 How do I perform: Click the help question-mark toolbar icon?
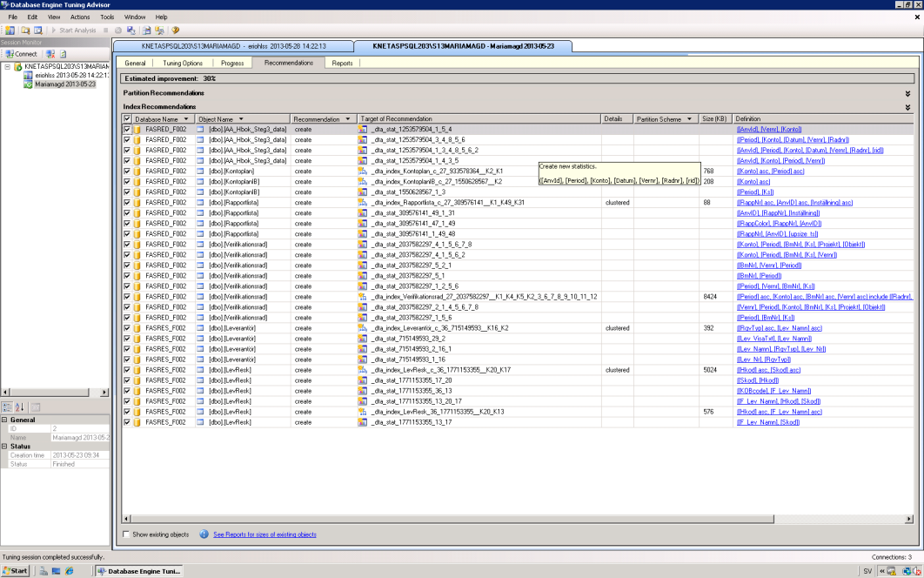click(x=175, y=30)
